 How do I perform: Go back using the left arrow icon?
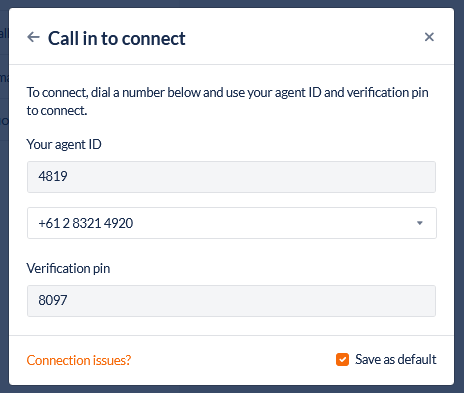[33, 37]
